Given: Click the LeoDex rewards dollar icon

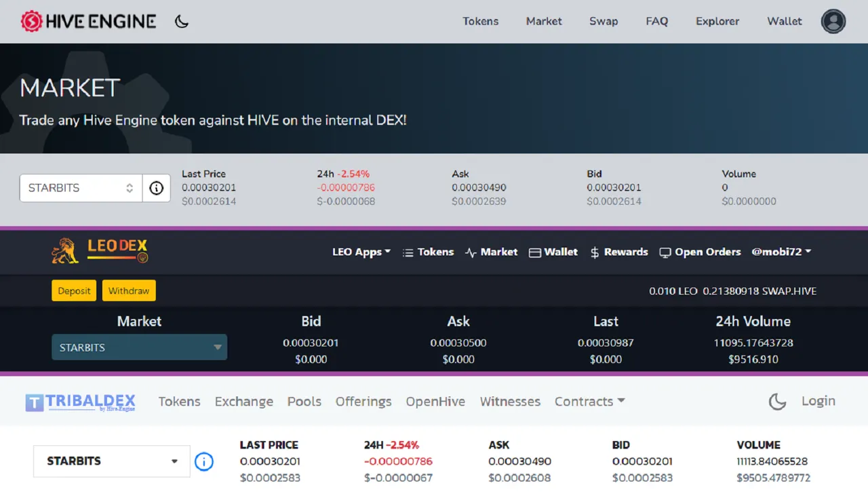Looking at the screenshot, I should point(595,252).
